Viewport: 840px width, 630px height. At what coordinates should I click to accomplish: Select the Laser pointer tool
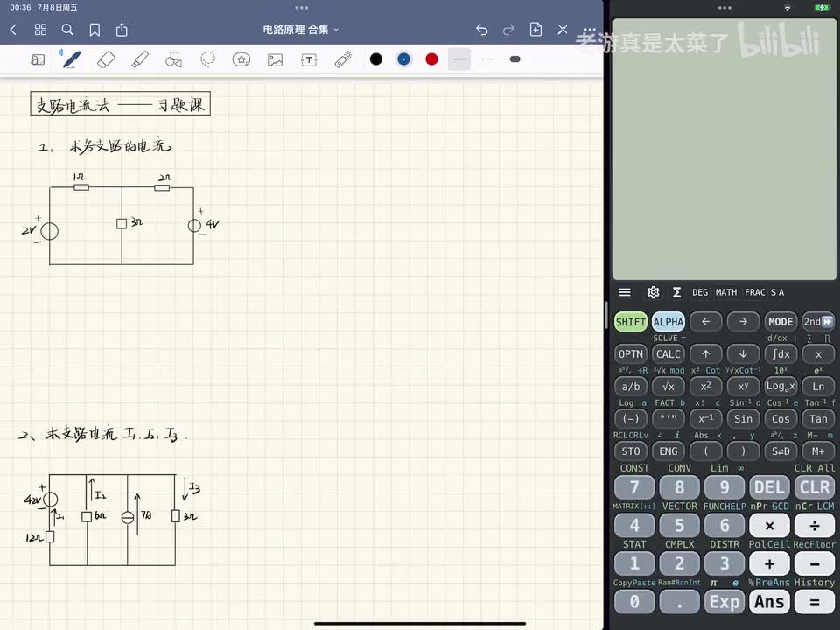coord(343,59)
